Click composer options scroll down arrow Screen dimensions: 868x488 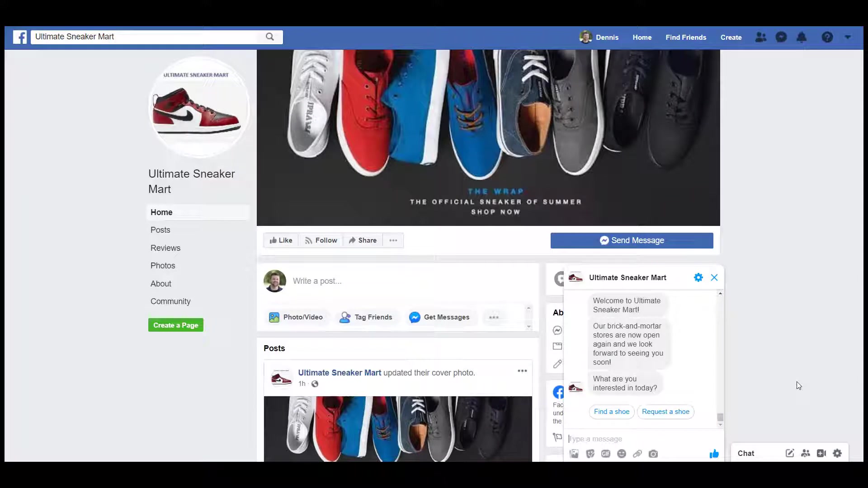[x=528, y=327]
